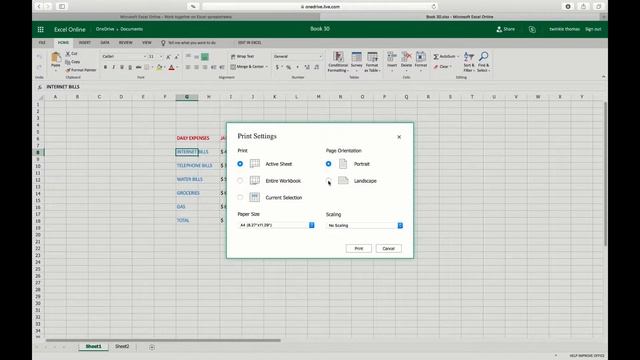Click the Decrease Decimal icon
The width and height of the screenshot is (640, 360).
[316, 67]
